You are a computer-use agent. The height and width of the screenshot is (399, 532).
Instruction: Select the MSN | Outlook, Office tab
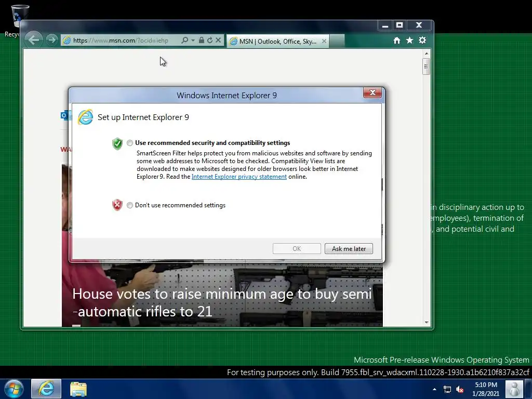(x=277, y=42)
